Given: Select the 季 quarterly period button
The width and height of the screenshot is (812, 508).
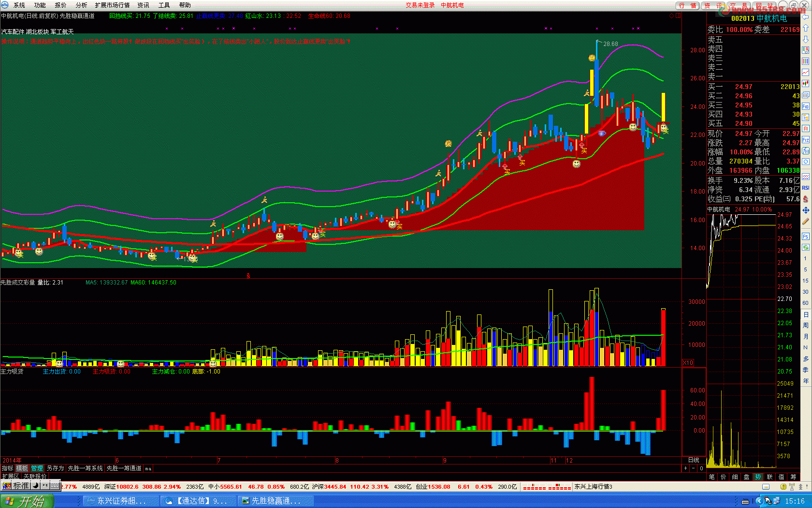Looking at the screenshot, I should point(805,370).
